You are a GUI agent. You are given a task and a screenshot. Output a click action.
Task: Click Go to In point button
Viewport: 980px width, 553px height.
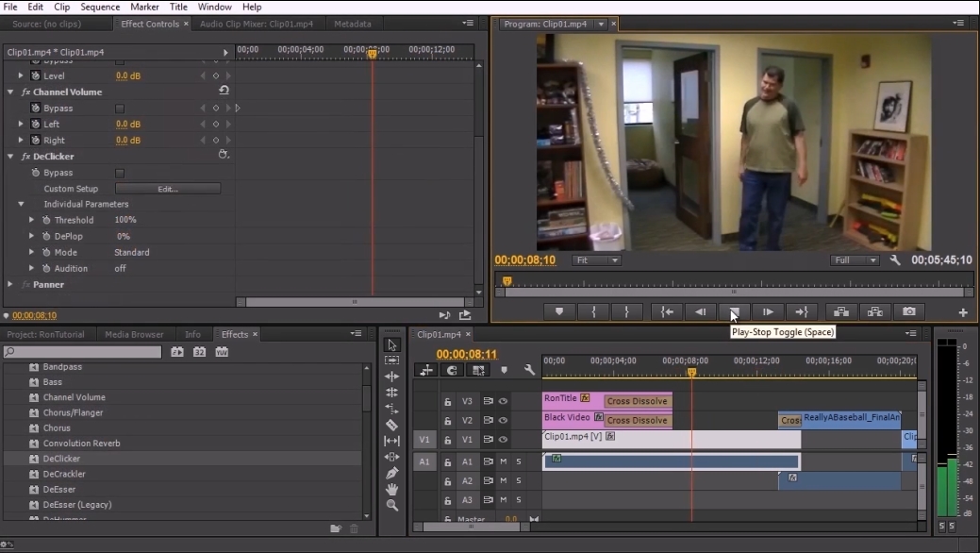pyautogui.click(x=667, y=311)
